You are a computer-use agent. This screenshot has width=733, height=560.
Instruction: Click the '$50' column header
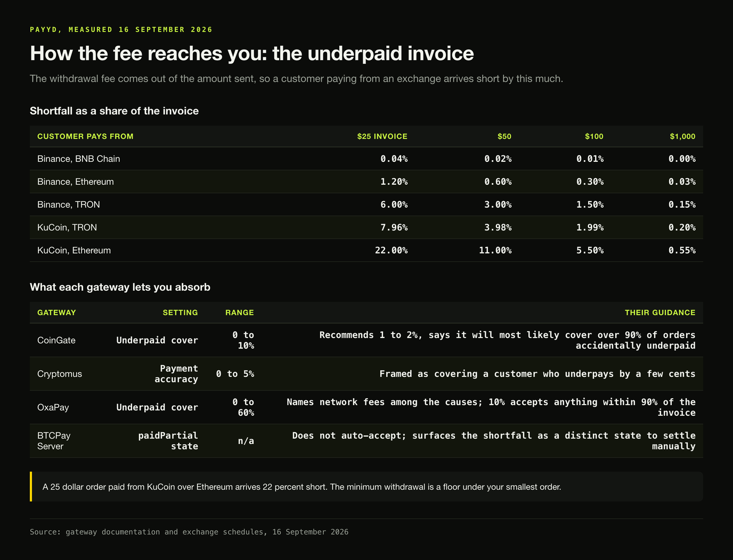(x=504, y=136)
